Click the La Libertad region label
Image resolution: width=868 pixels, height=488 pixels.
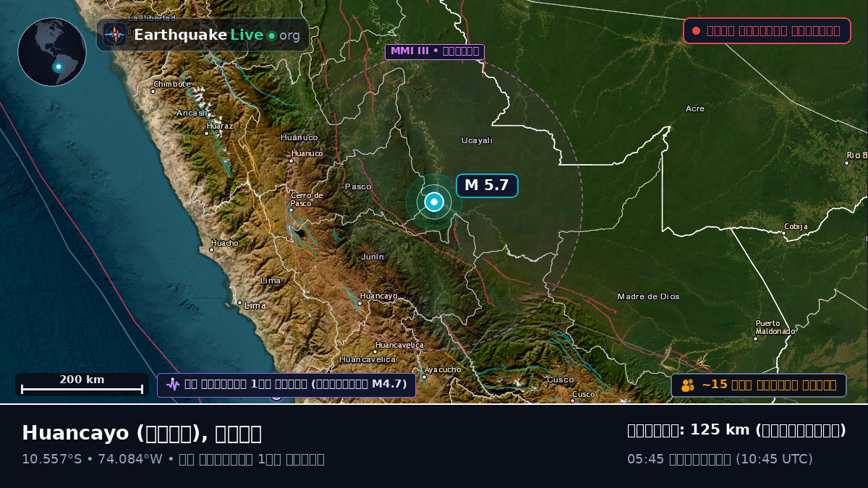pos(152,18)
